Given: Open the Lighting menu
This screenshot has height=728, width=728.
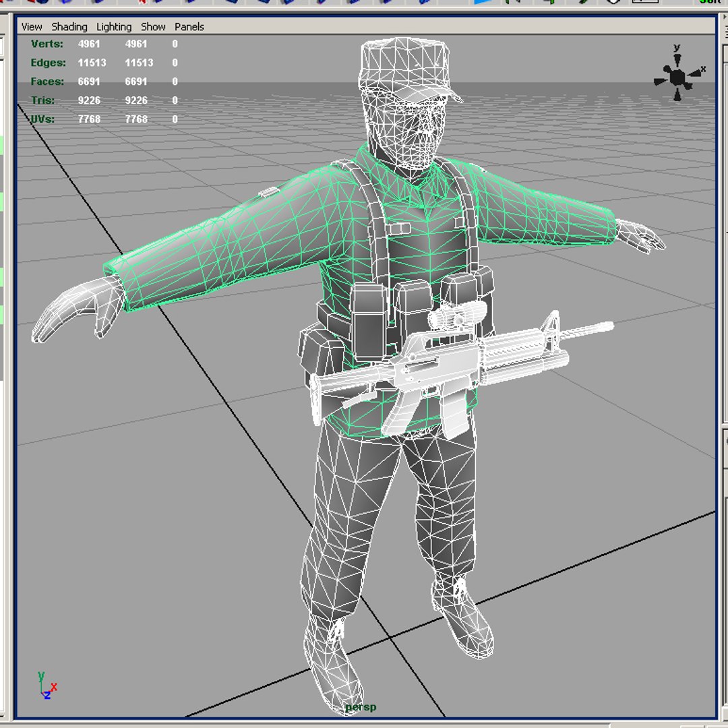Looking at the screenshot, I should 114,27.
